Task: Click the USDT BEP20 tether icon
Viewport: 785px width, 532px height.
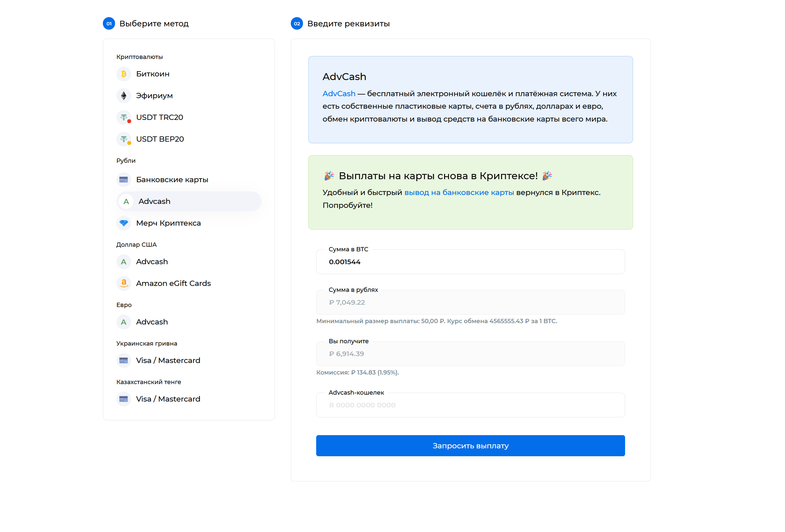Action: (124, 139)
